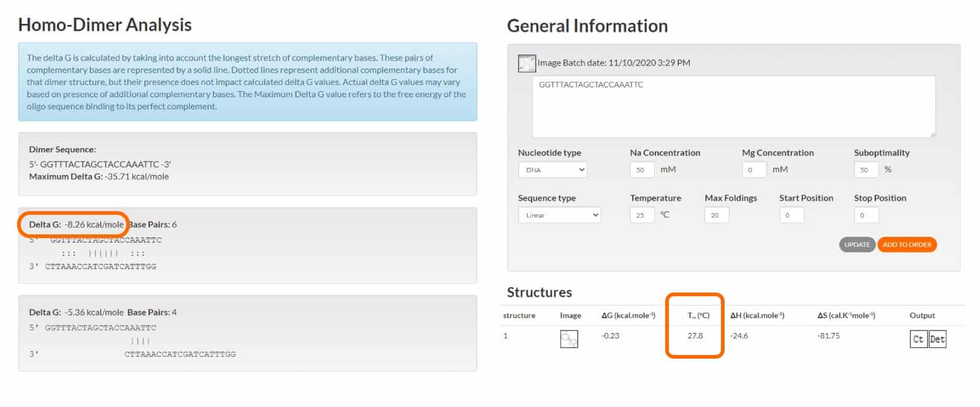The width and height of the screenshot is (980, 407).
Task: Click into the sequence text area
Action: [x=733, y=106]
